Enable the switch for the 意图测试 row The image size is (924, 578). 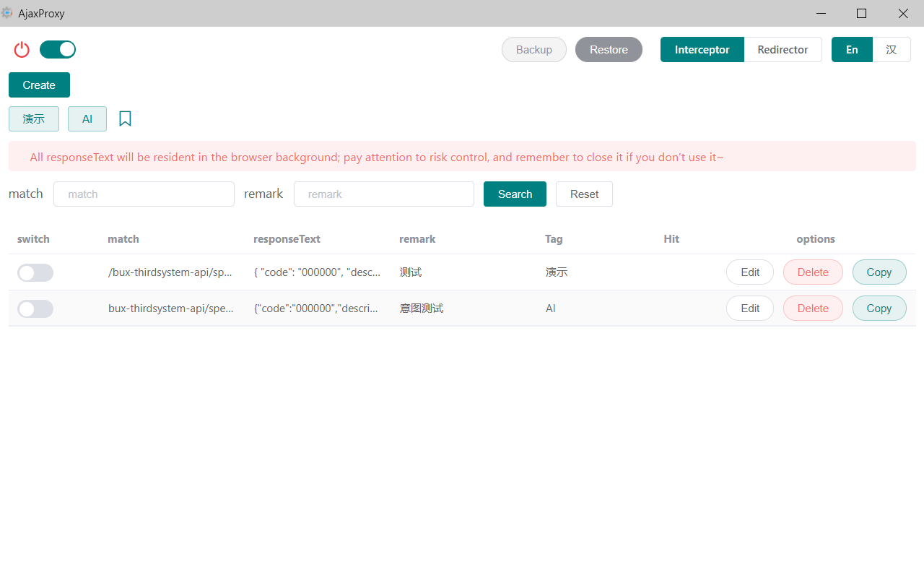point(35,309)
